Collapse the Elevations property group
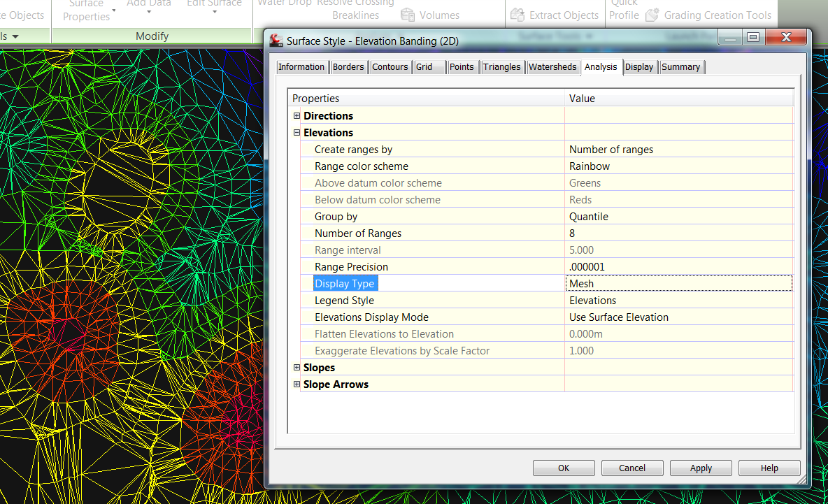Screen dimensions: 828x504 click(297, 132)
